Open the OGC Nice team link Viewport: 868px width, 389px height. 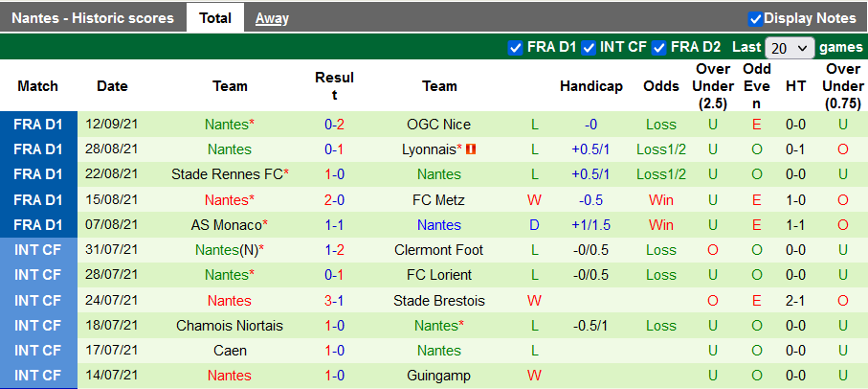click(x=438, y=125)
